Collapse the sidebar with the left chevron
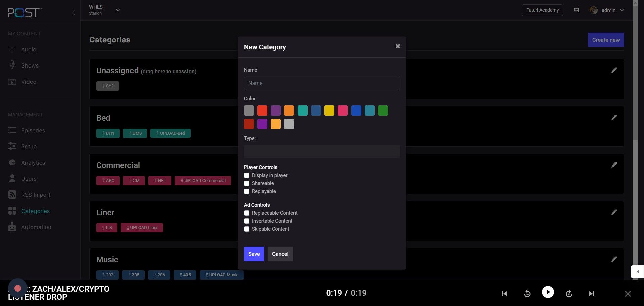The image size is (644, 306). click(74, 13)
